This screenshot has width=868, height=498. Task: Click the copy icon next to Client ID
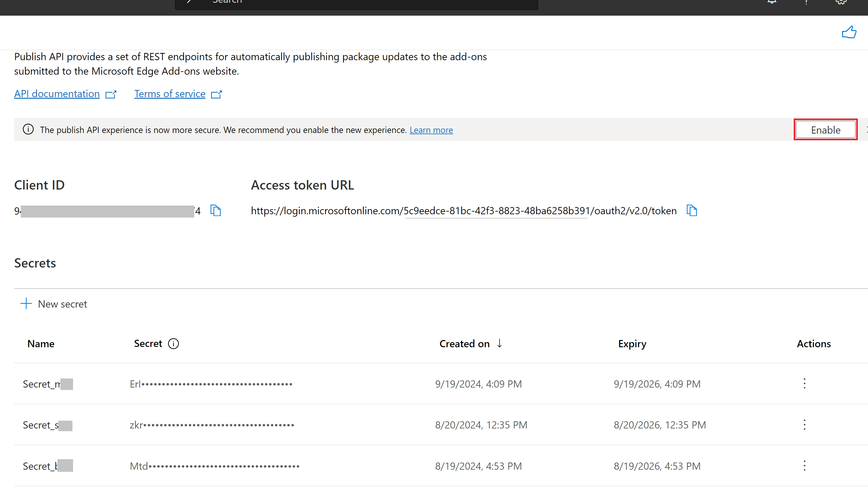tap(215, 210)
